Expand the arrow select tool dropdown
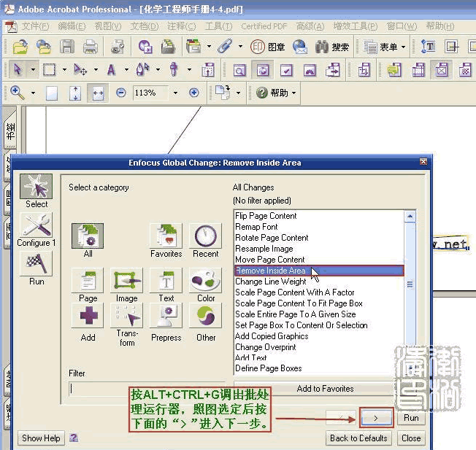Screen dimensions: 476x450 click(x=33, y=70)
